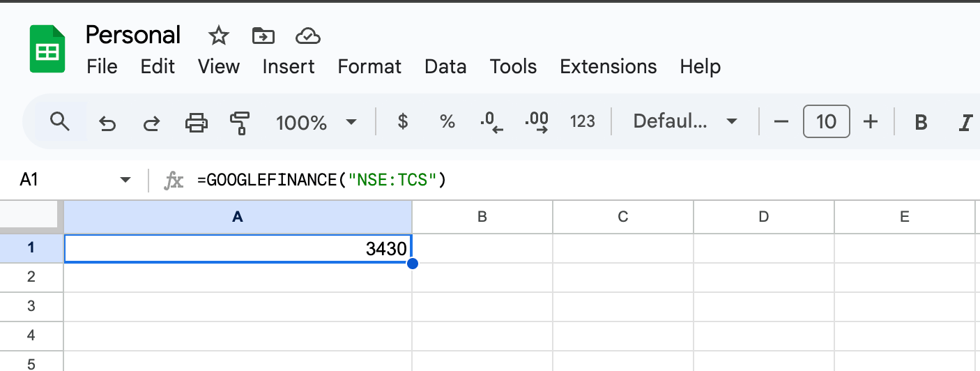Select column C header

tap(623, 217)
